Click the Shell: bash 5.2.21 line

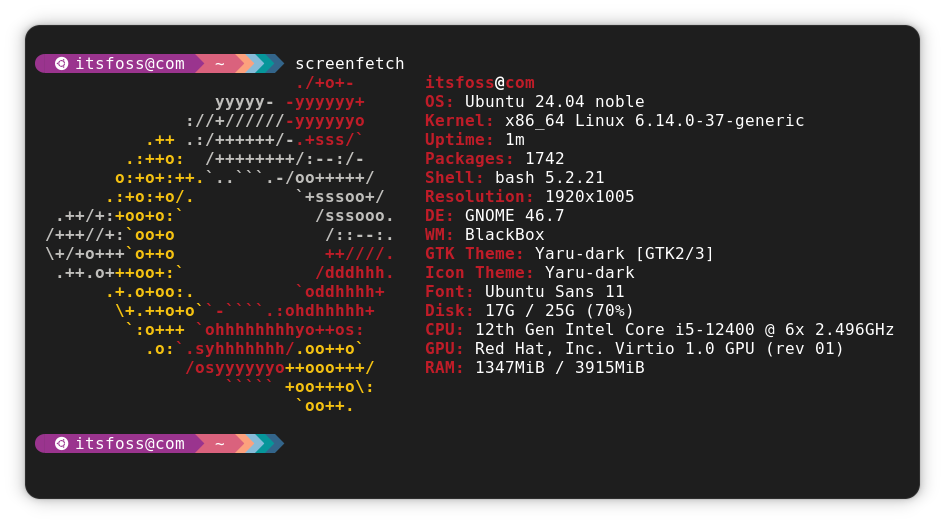tap(515, 177)
